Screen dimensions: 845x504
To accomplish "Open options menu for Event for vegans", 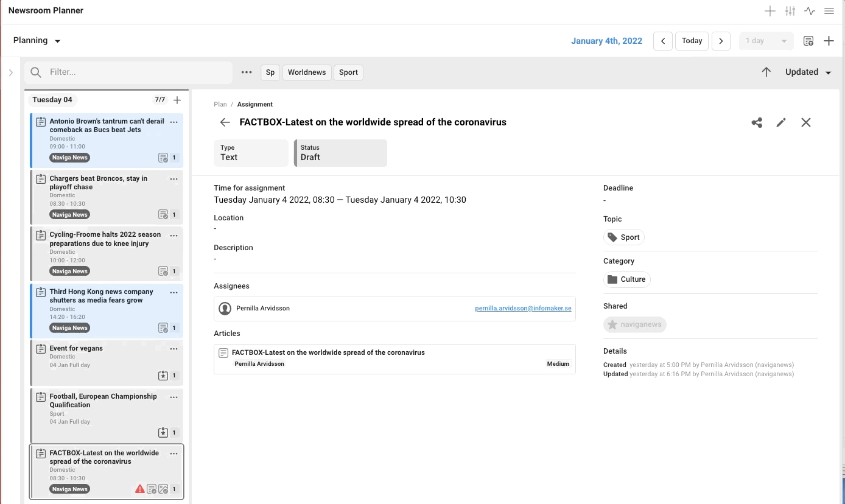I will [x=174, y=349].
